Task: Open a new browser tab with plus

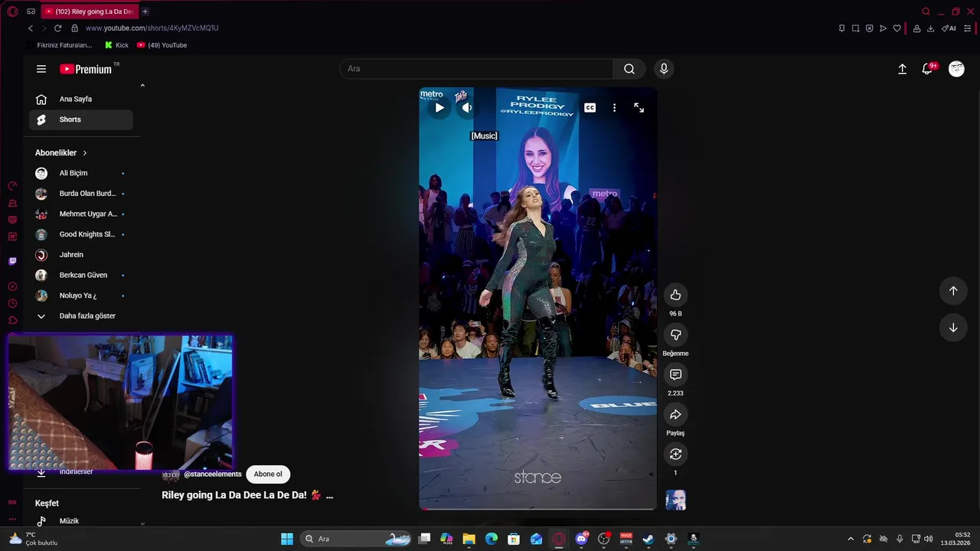Action: [x=145, y=11]
